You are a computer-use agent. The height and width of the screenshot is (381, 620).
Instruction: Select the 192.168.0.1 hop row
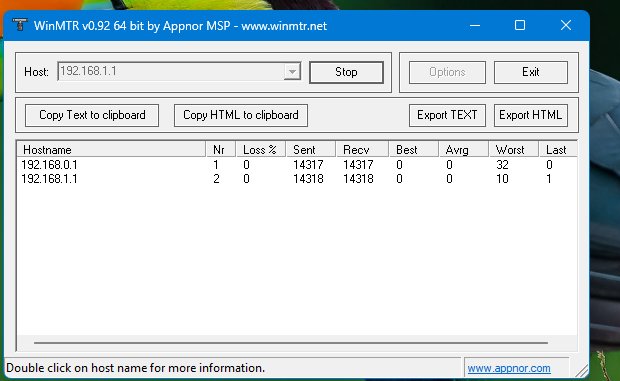tap(297, 164)
